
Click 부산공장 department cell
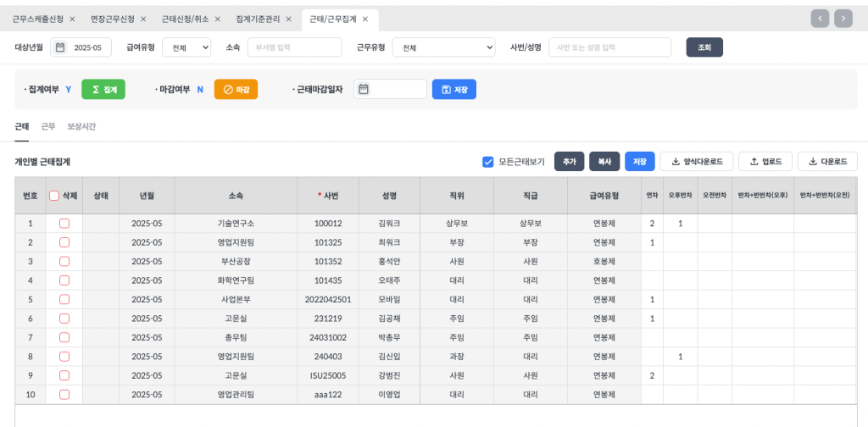pyautogui.click(x=236, y=261)
